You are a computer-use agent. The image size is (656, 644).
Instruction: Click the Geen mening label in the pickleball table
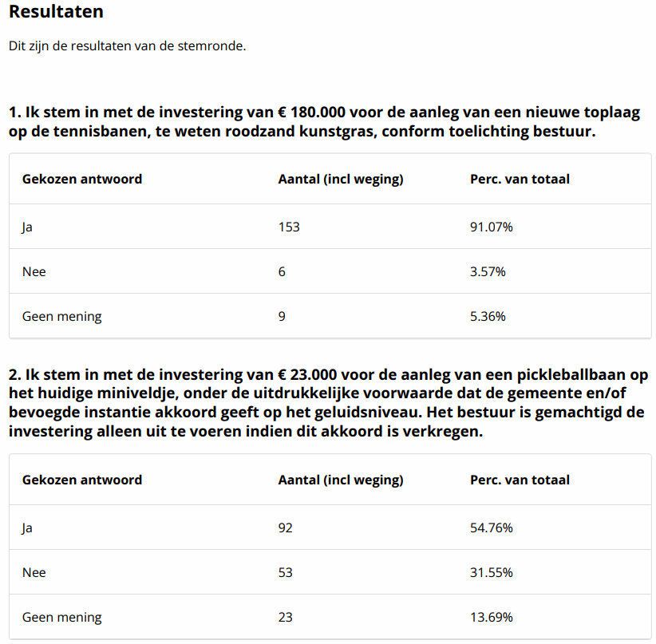[x=62, y=617]
